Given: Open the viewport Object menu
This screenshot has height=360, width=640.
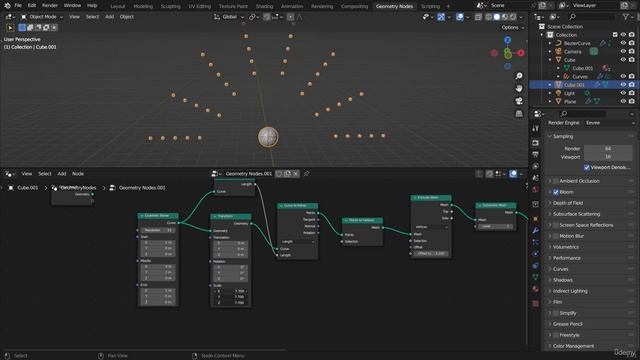Looking at the screenshot, I should [x=127, y=17].
